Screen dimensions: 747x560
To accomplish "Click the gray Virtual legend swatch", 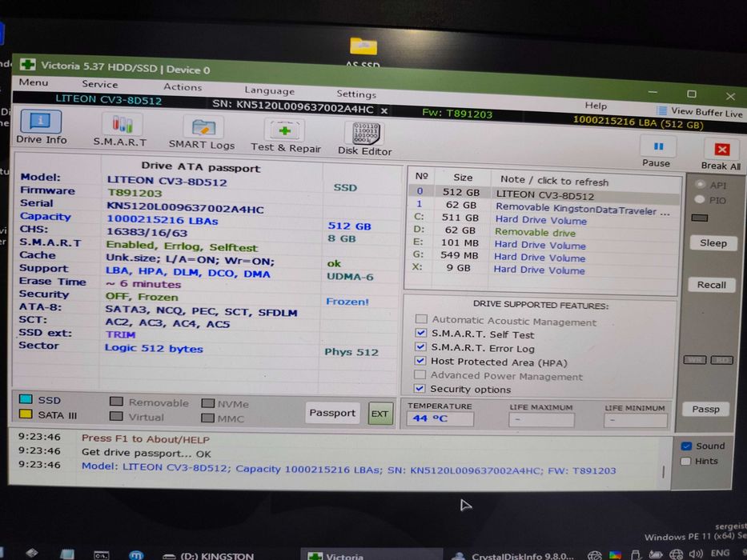I will (116, 416).
